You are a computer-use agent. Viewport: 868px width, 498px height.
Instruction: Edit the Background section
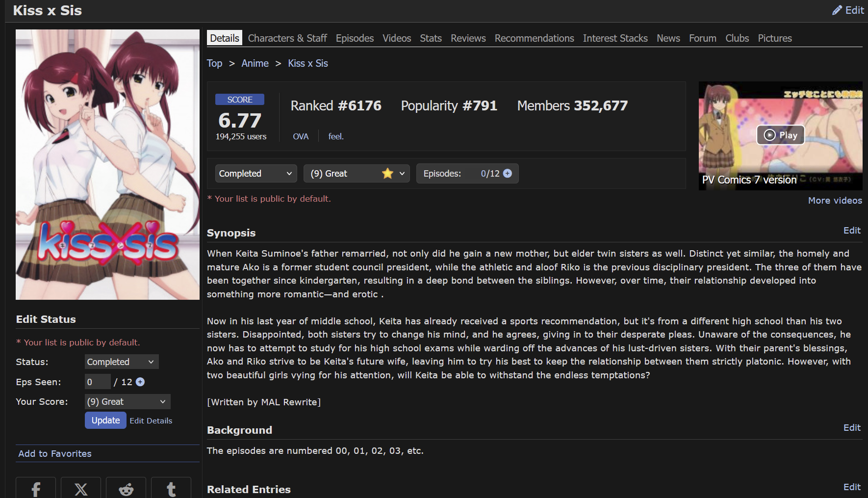coord(852,427)
